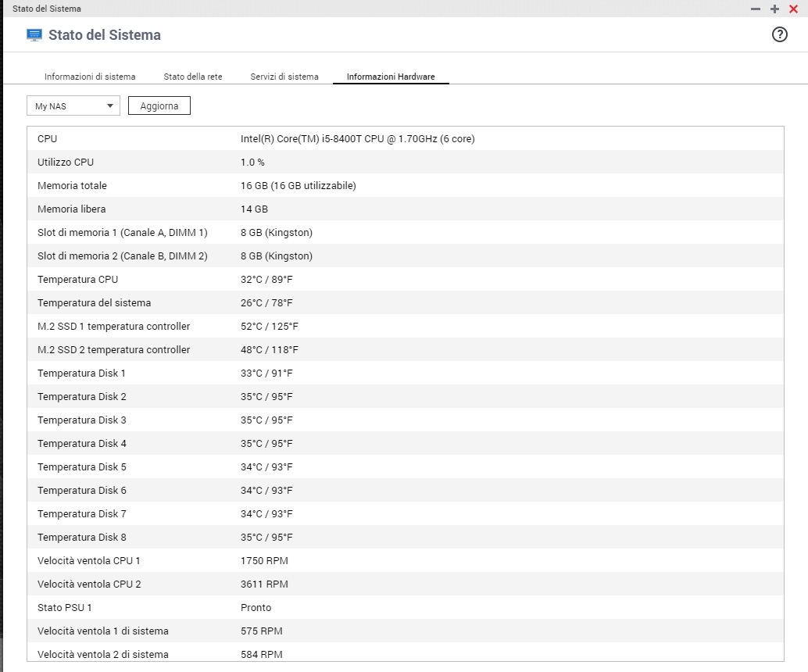808x672 pixels.
Task: Click the Temperatura CPU row
Action: 405,280
